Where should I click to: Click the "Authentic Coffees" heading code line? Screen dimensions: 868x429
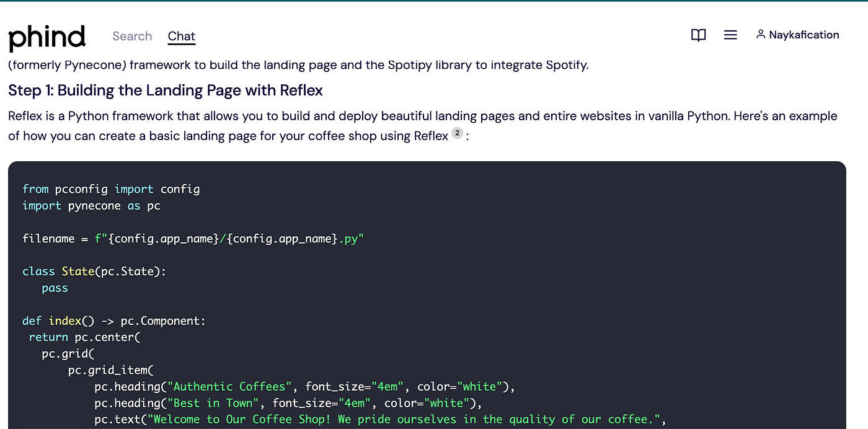click(305, 387)
